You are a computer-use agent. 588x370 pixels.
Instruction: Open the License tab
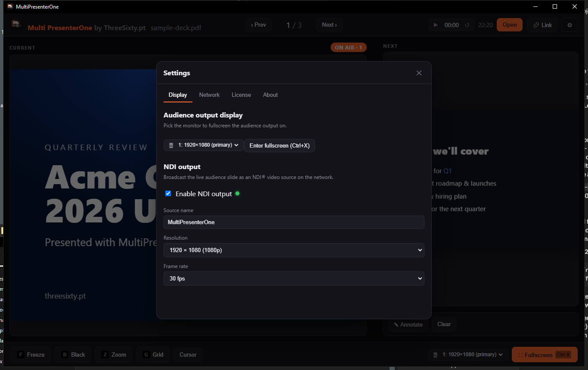[x=241, y=95]
